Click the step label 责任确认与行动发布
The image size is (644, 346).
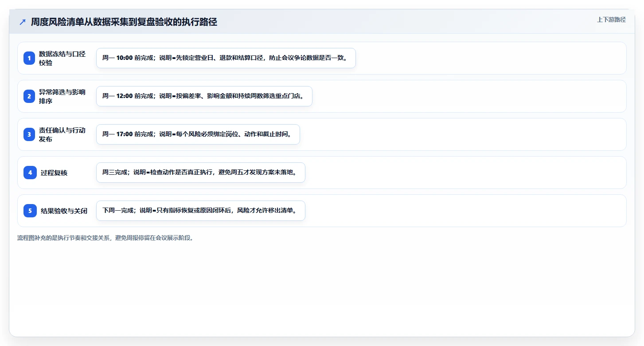[x=62, y=134]
